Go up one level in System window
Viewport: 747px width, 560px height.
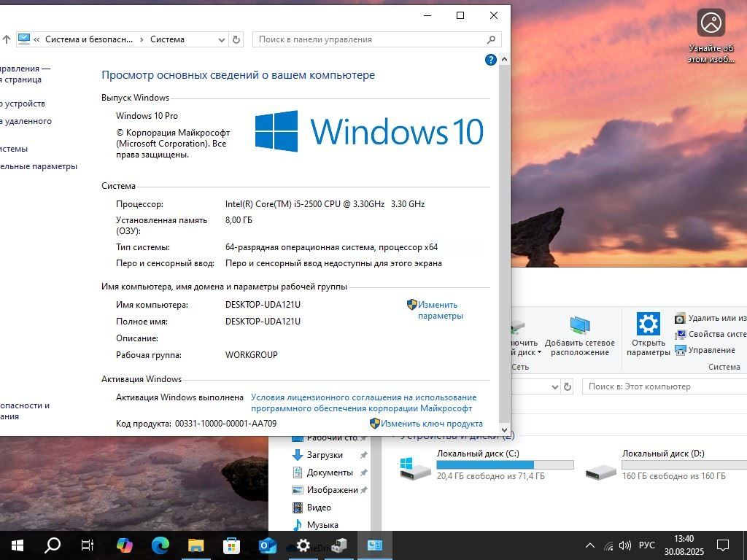tap(6, 39)
